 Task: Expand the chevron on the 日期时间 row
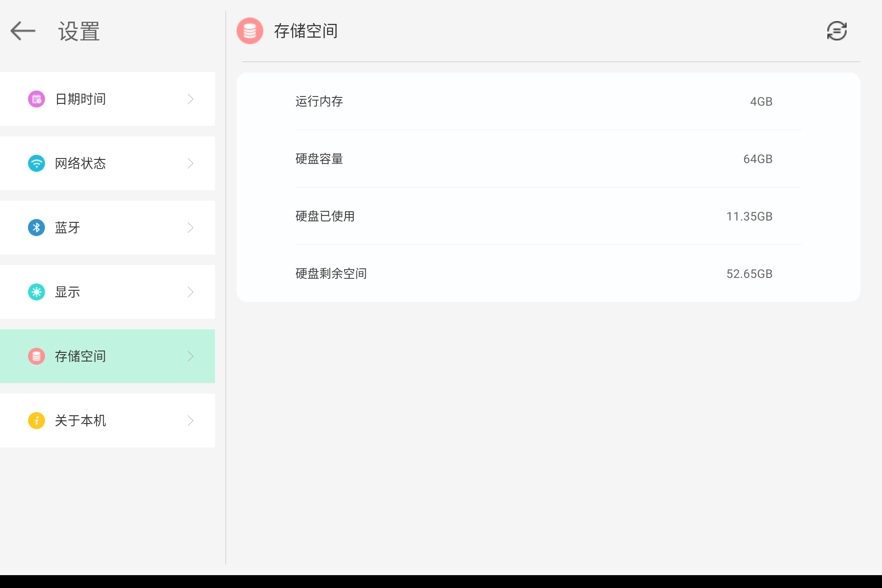coord(191,99)
